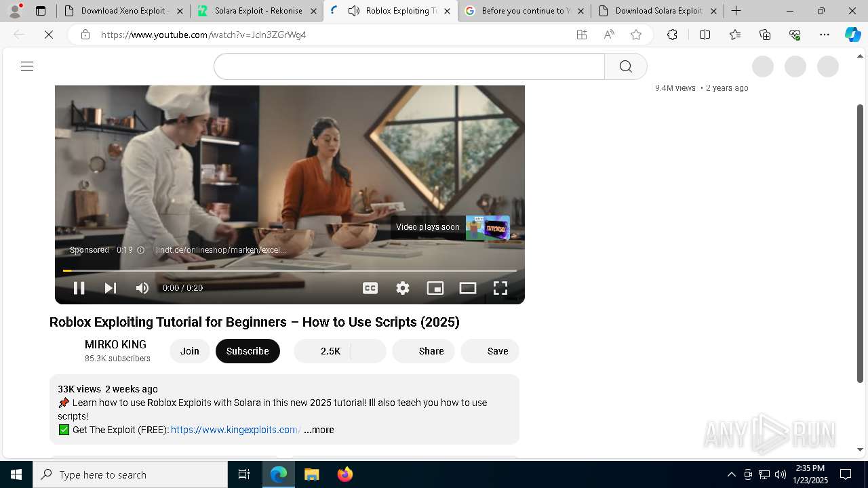Screen dimensions: 868x488
Task: Click the Windows taskbar search box
Action: pyautogui.click(x=130, y=474)
